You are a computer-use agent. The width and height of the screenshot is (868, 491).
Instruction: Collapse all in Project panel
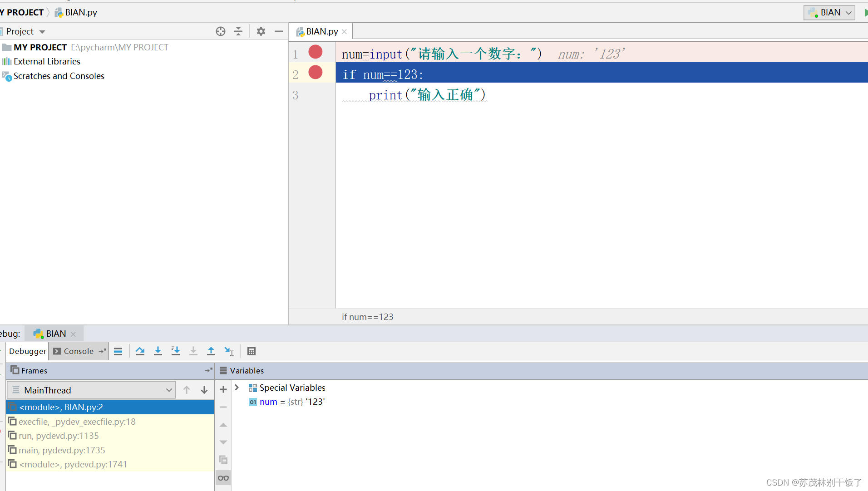(238, 31)
